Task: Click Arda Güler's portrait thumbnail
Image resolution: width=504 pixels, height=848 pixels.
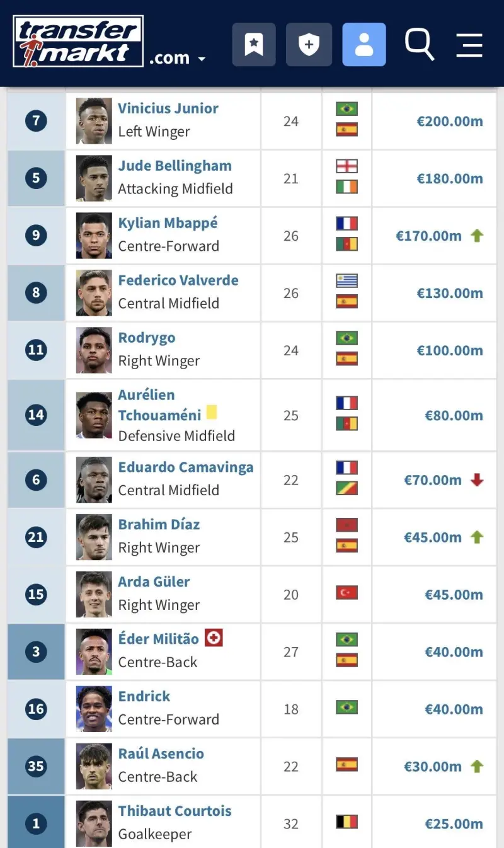Action: (94, 594)
